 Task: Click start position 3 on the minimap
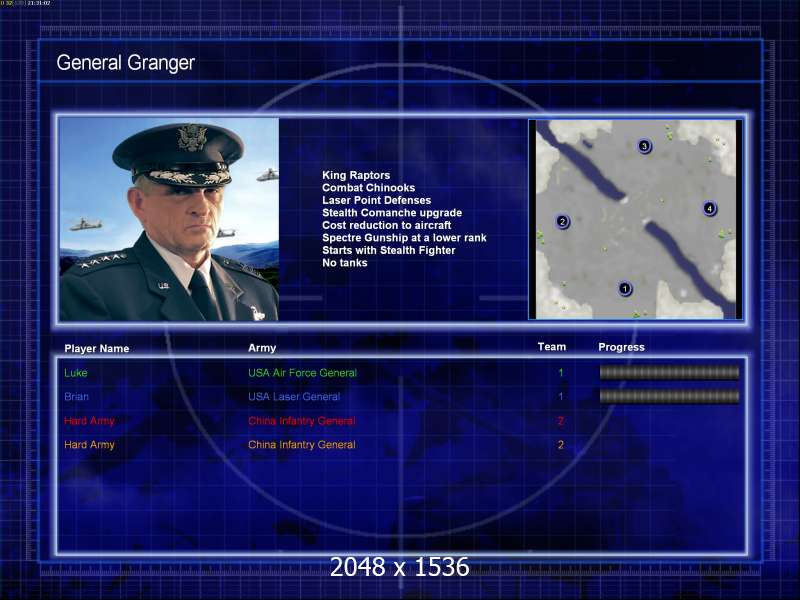pyautogui.click(x=644, y=146)
